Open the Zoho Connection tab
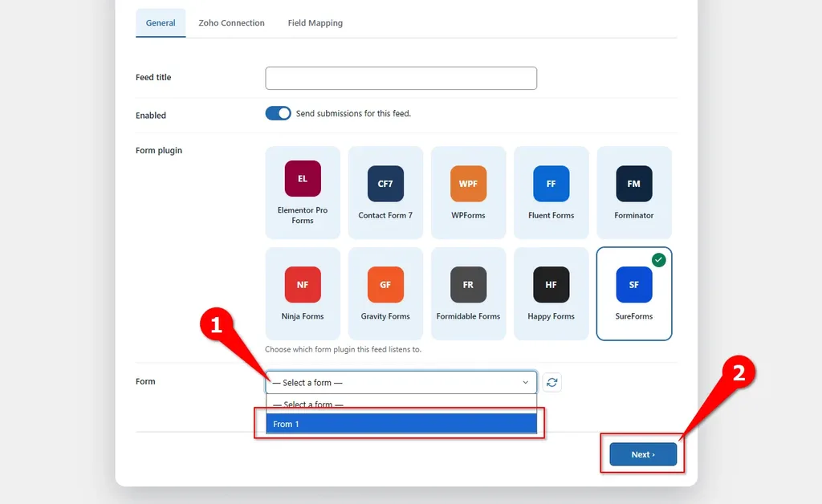The width and height of the screenshot is (822, 504). (x=231, y=23)
